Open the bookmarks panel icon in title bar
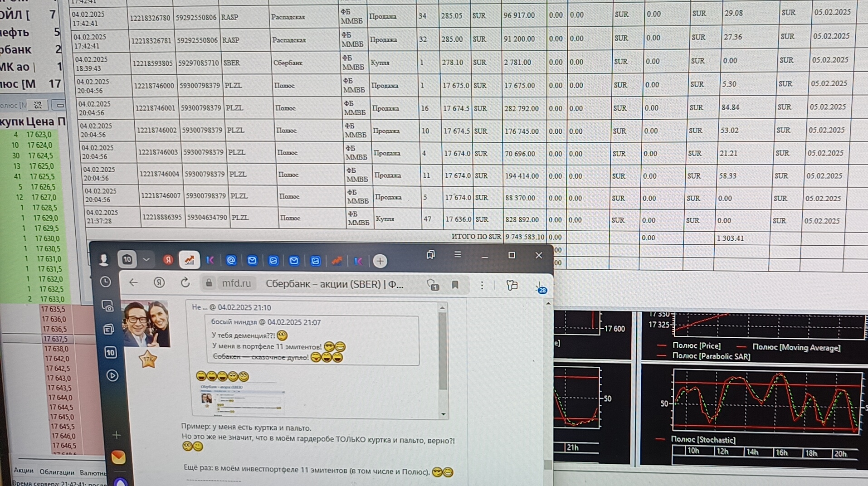 (431, 255)
